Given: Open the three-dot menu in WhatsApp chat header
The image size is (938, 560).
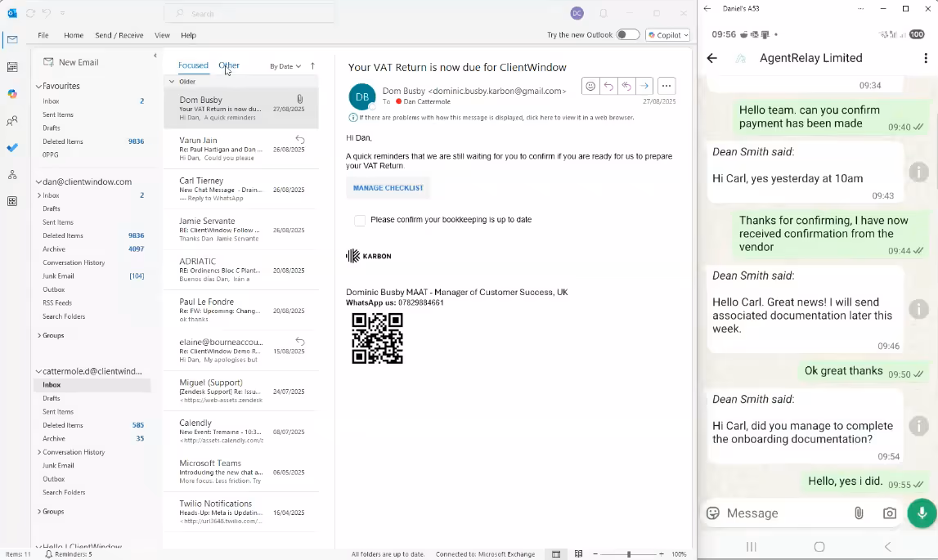Looking at the screenshot, I should [926, 58].
